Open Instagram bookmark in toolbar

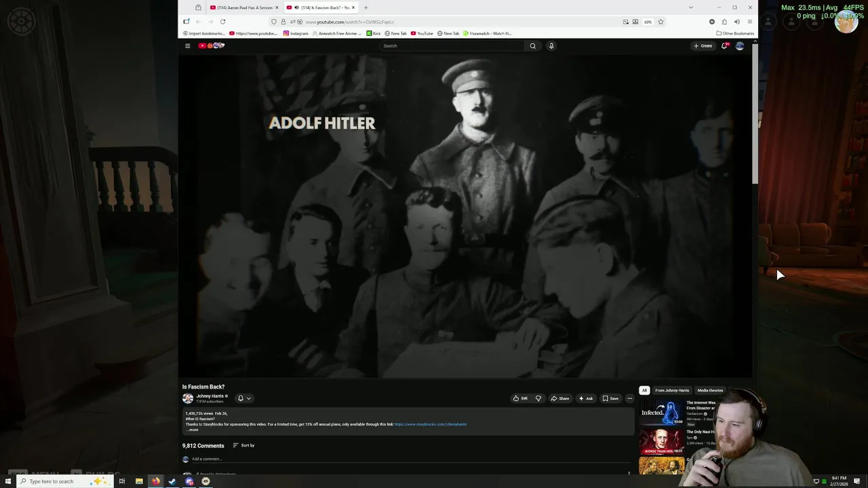tap(296, 33)
